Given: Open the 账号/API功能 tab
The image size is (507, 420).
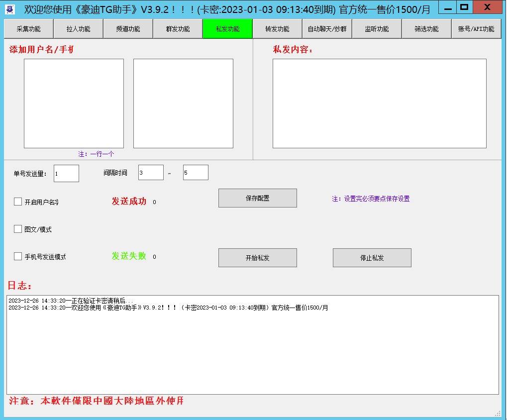Looking at the screenshot, I should click(x=477, y=29).
